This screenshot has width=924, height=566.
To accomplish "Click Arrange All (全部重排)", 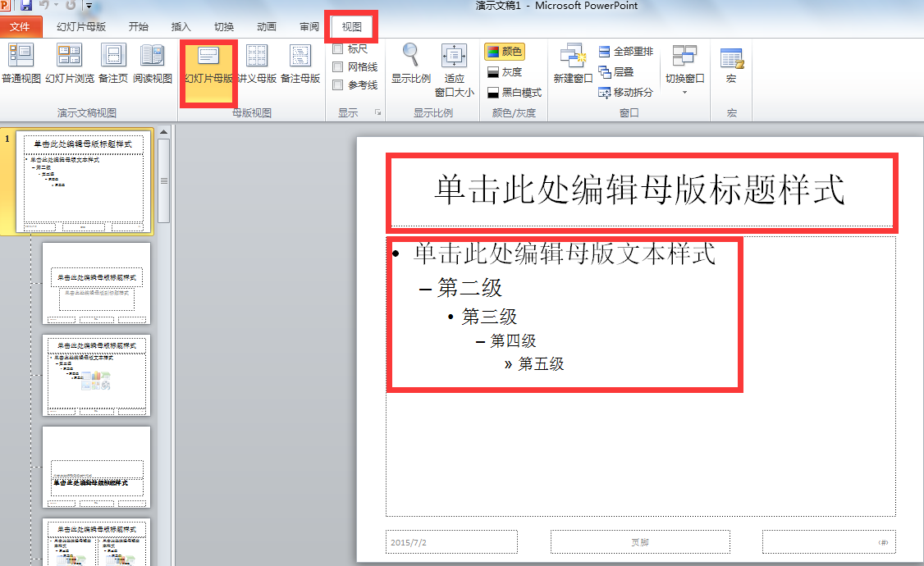I will point(626,52).
